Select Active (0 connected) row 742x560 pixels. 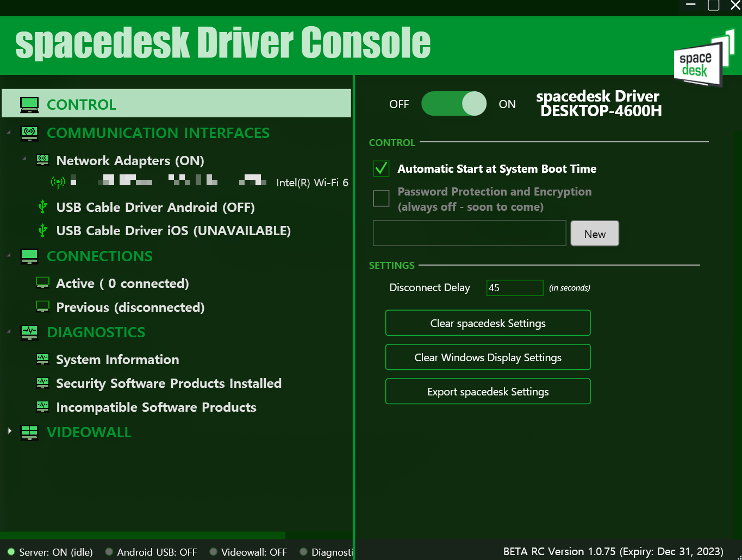123,284
